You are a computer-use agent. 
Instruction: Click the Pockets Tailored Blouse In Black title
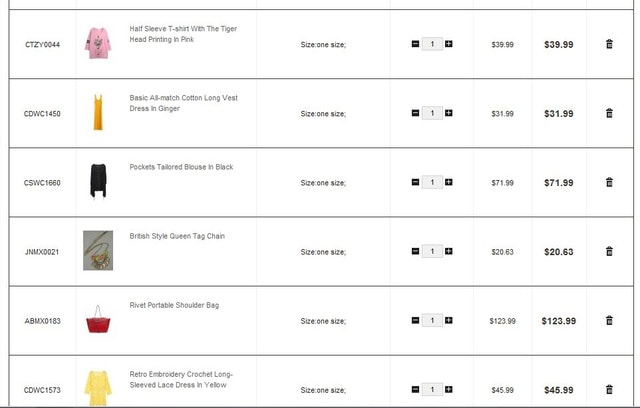tap(181, 167)
